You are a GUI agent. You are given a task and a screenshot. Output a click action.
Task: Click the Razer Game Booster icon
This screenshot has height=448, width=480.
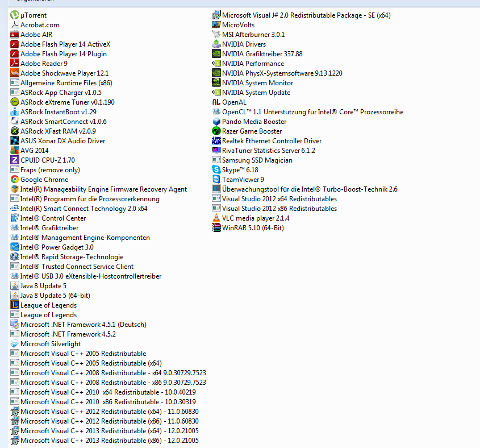216,131
